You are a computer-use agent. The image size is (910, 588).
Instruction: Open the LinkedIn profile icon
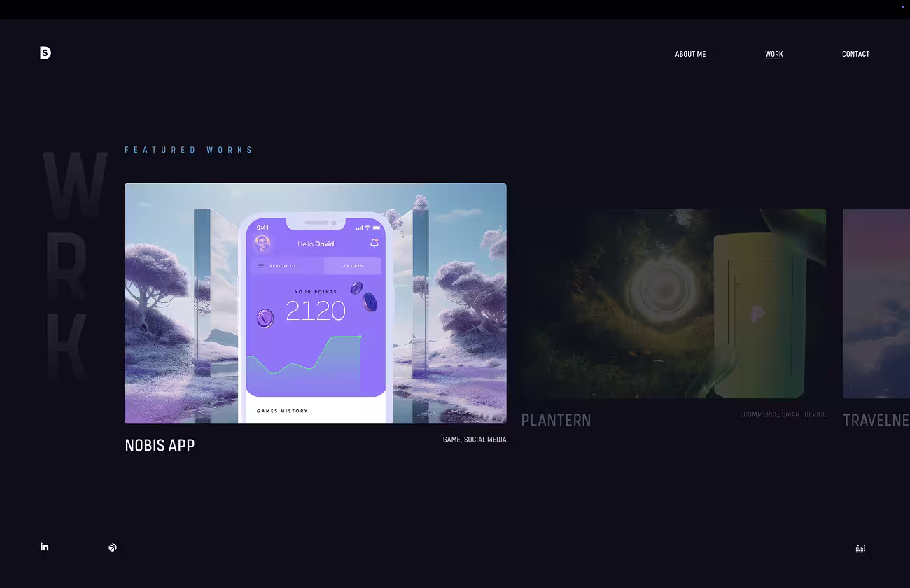pos(44,547)
